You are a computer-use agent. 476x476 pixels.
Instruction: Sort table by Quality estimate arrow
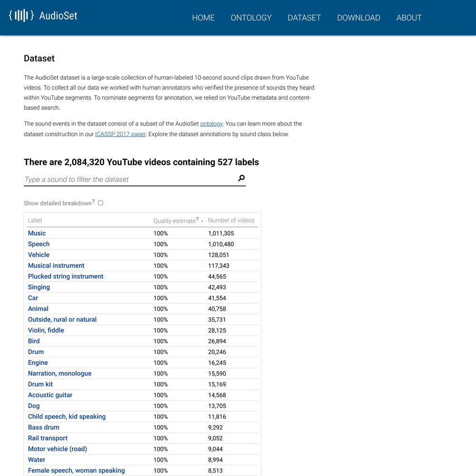tap(202, 221)
